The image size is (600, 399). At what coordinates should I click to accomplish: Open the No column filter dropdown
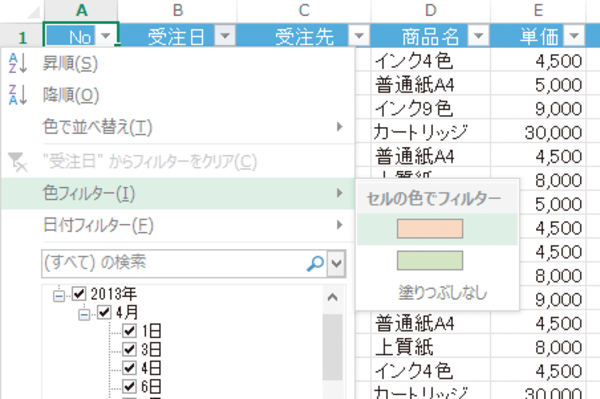pos(106,36)
